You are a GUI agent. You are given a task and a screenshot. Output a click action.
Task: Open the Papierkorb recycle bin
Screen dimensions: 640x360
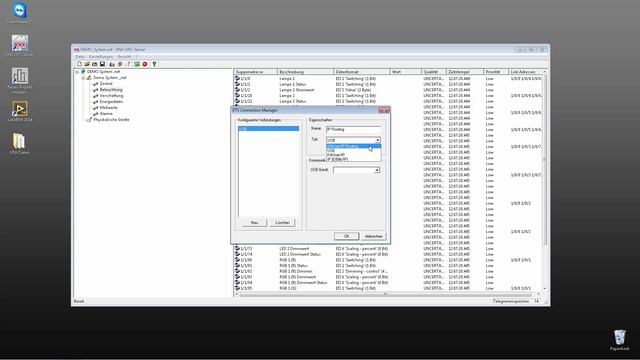coord(620,340)
